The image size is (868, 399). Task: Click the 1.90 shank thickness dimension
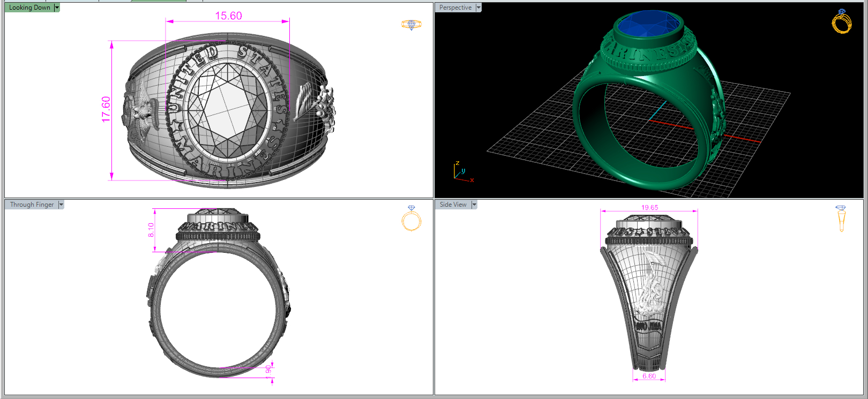[268, 372]
